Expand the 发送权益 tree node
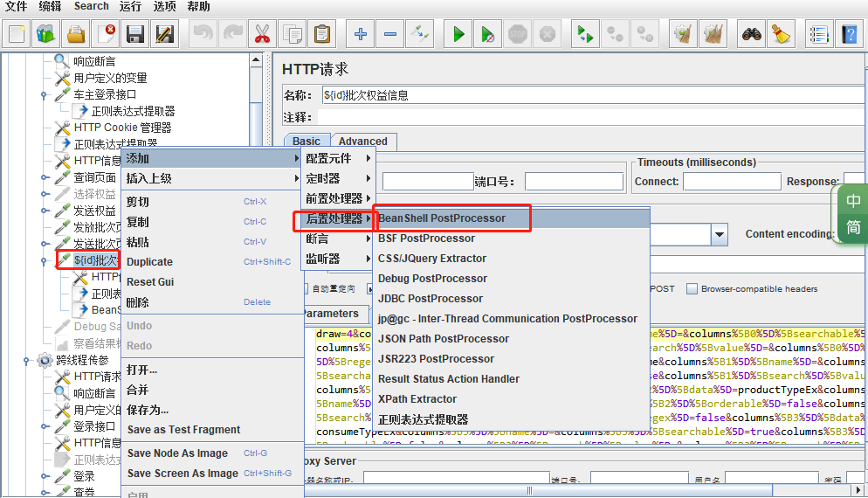 coord(44,211)
